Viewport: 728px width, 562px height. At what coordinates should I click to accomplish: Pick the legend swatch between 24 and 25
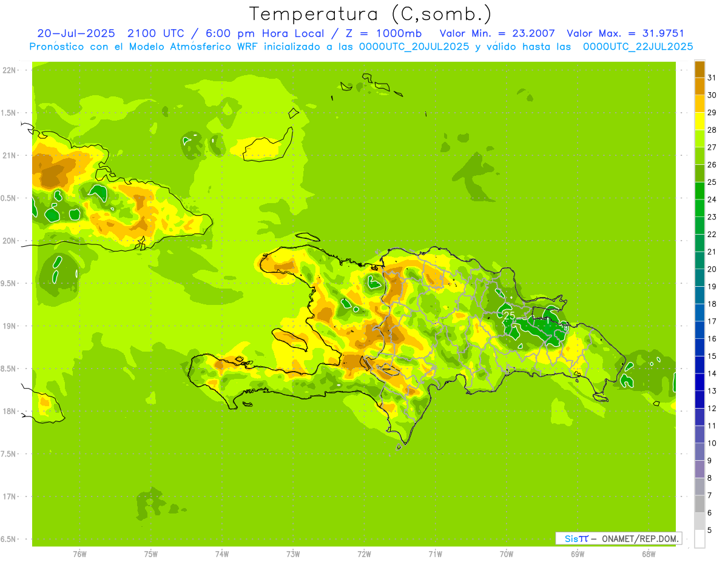click(699, 190)
